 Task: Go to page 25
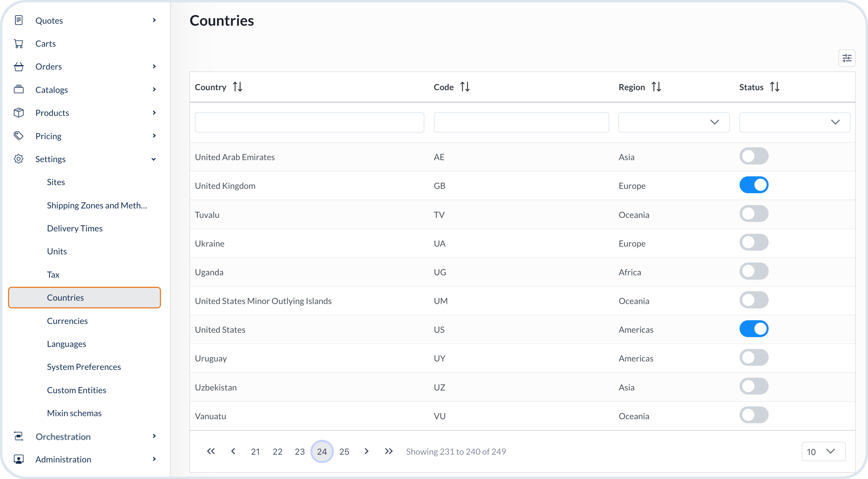pyautogui.click(x=344, y=452)
